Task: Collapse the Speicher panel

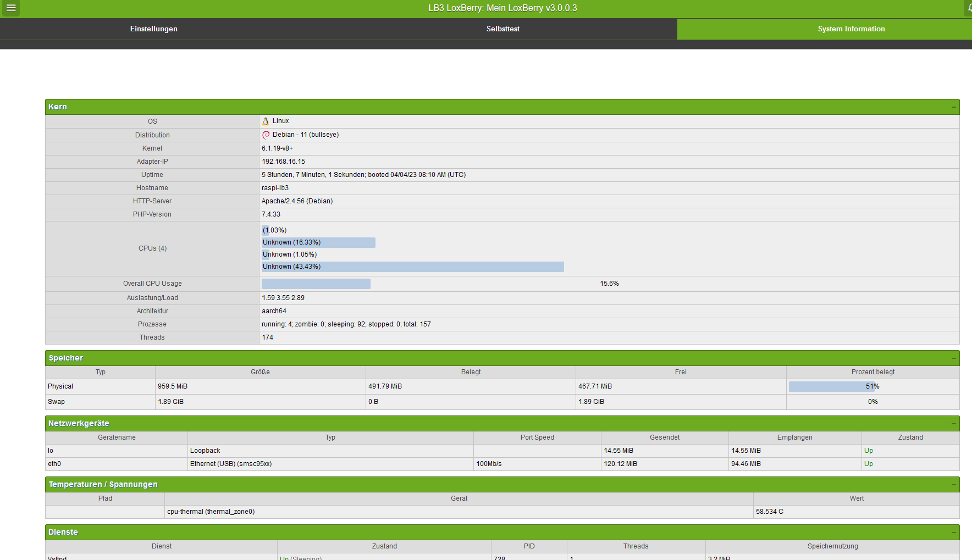Action: (x=954, y=358)
